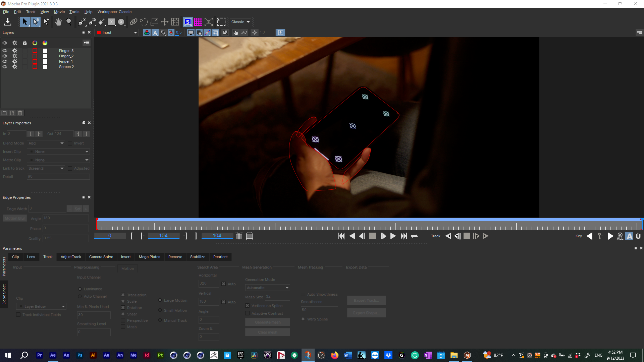Open the Movie menu
This screenshot has height=362, width=644.
click(59, 12)
